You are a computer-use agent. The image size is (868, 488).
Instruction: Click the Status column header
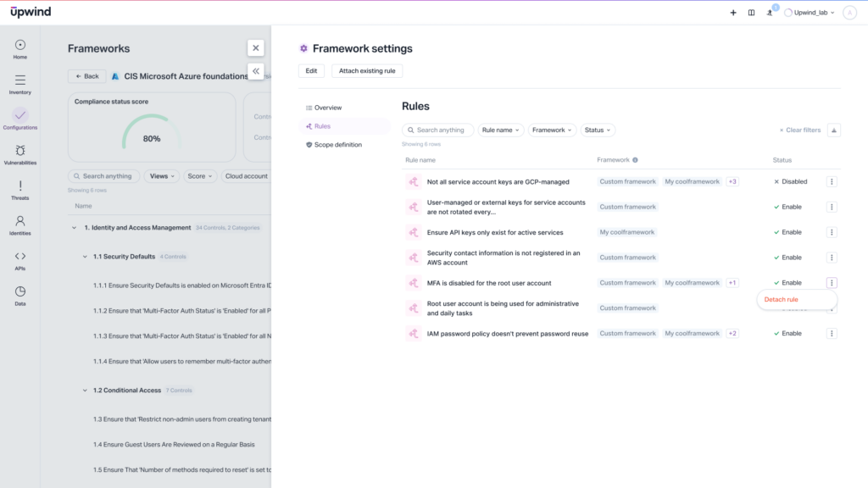782,160
